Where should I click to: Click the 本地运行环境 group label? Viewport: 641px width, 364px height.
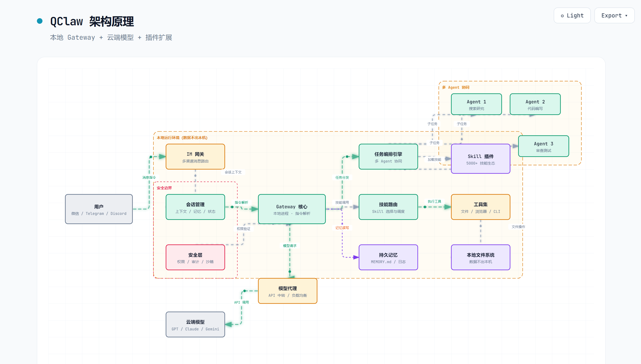182,138
